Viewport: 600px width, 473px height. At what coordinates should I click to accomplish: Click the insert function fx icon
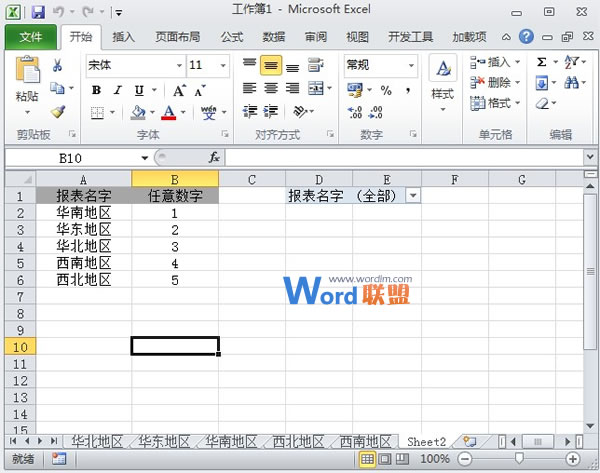pyautogui.click(x=213, y=158)
